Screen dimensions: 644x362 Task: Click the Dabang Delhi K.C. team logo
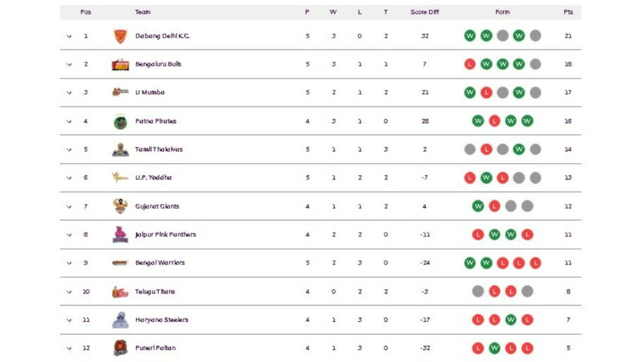pyautogui.click(x=119, y=36)
